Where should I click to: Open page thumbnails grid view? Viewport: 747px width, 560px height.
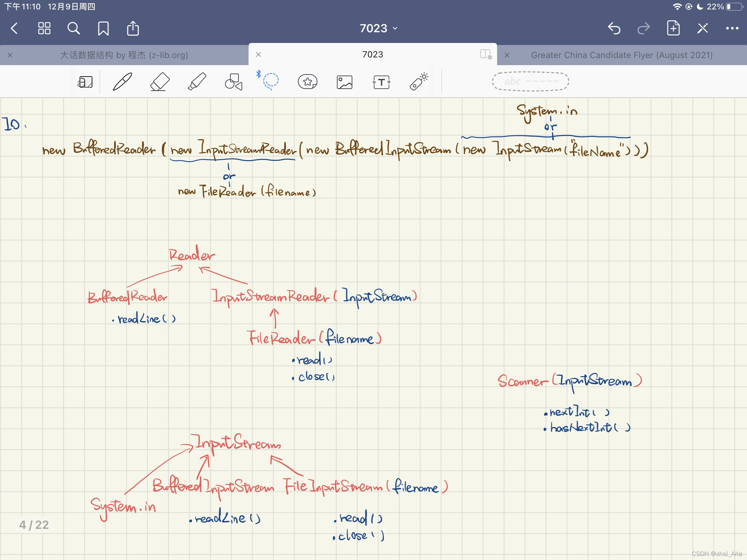[44, 28]
